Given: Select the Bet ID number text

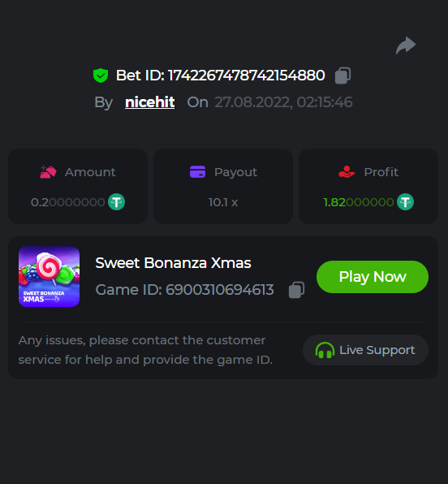Looking at the screenshot, I should tap(247, 76).
